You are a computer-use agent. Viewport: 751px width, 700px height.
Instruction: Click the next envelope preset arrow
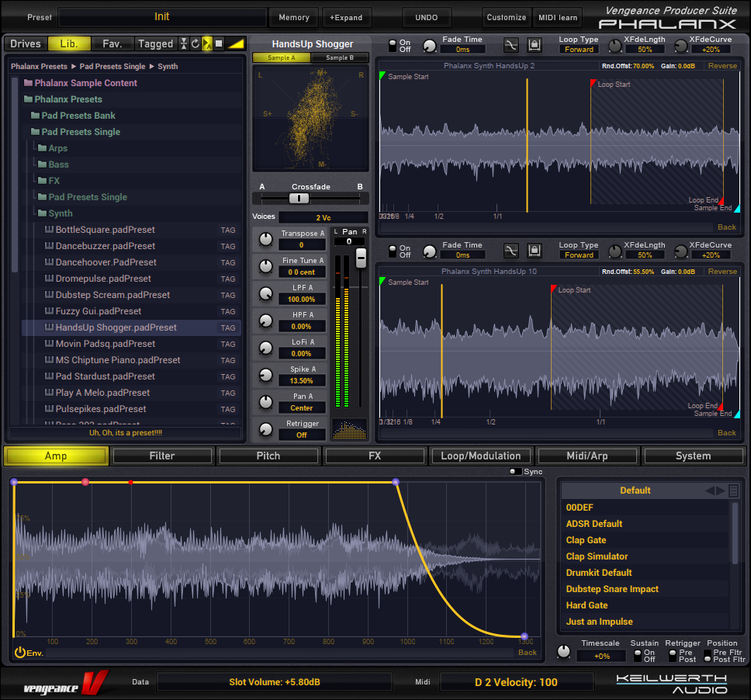point(721,490)
